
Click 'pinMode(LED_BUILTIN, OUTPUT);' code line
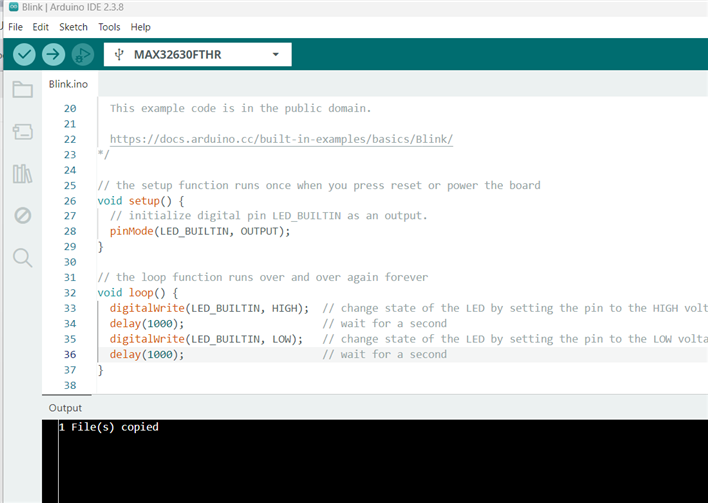(200, 231)
